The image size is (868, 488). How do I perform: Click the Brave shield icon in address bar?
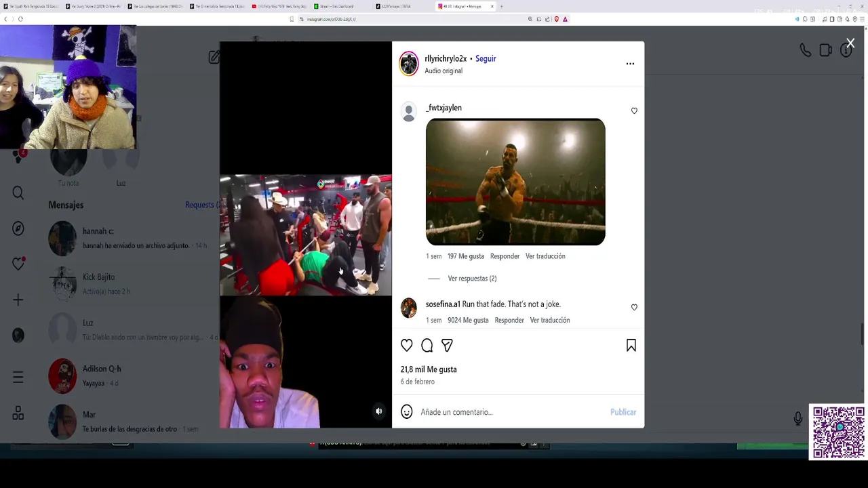coord(557,19)
